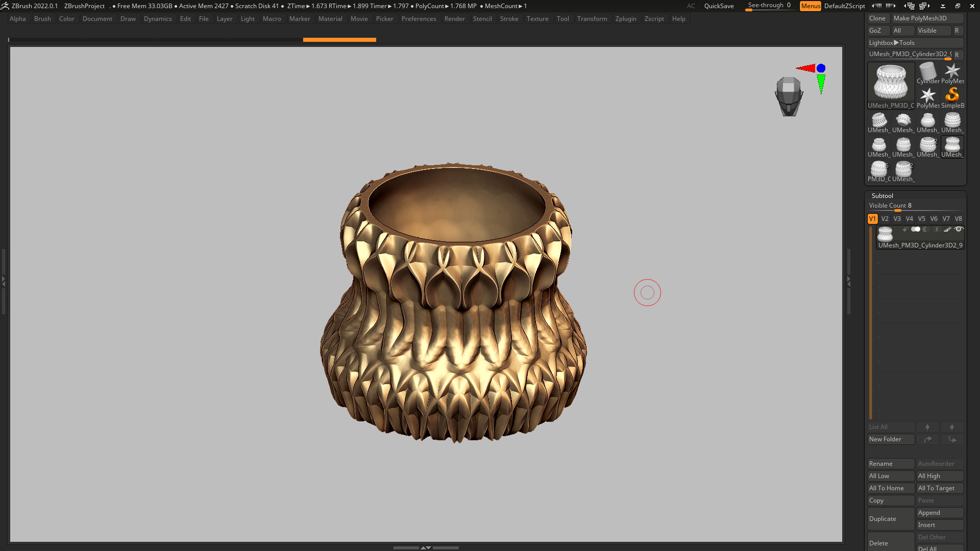Expand right tray divider arrows
980x551 pixels.
pyautogui.click(x=849, y=281)
